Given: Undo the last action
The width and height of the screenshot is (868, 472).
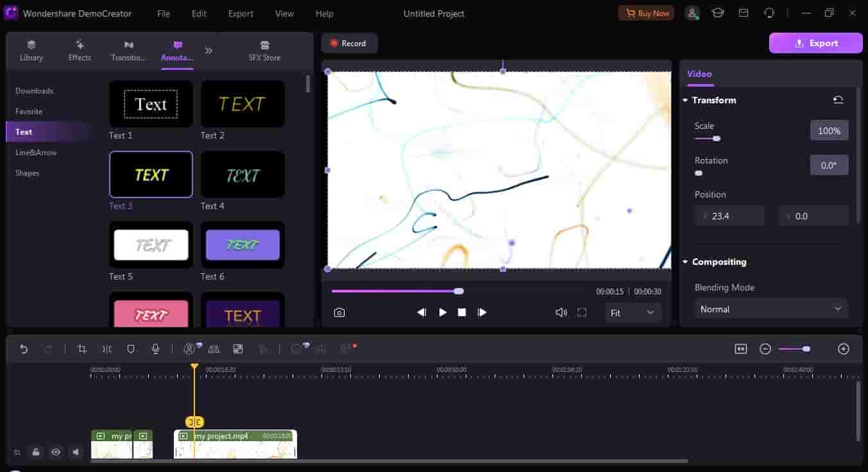Looking at the screenshot, I should [x=24, y=349].
